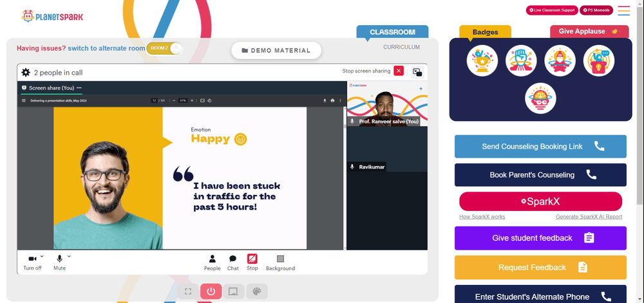Switch to the CURRICULUM tab
The height and width of the screenshot is (303, 644).
point(401,47)
